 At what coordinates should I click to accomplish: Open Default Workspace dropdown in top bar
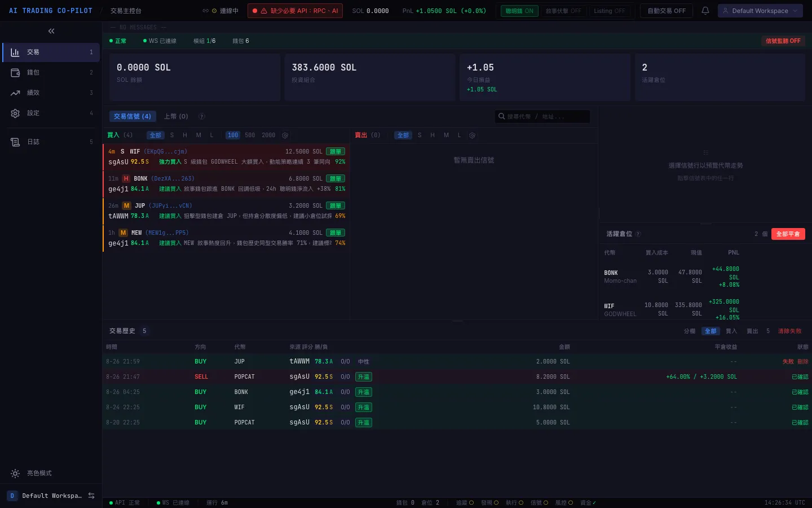coord(761,11)
